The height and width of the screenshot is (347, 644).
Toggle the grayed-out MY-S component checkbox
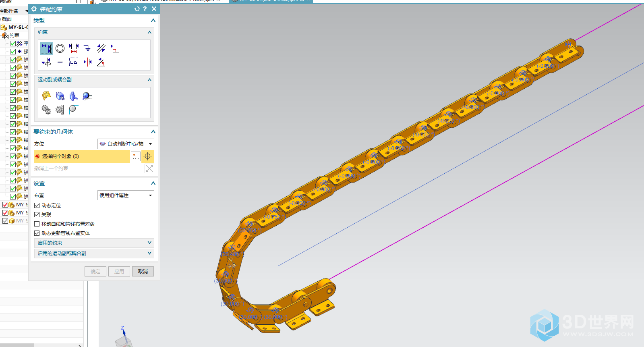tap(5, 221)
